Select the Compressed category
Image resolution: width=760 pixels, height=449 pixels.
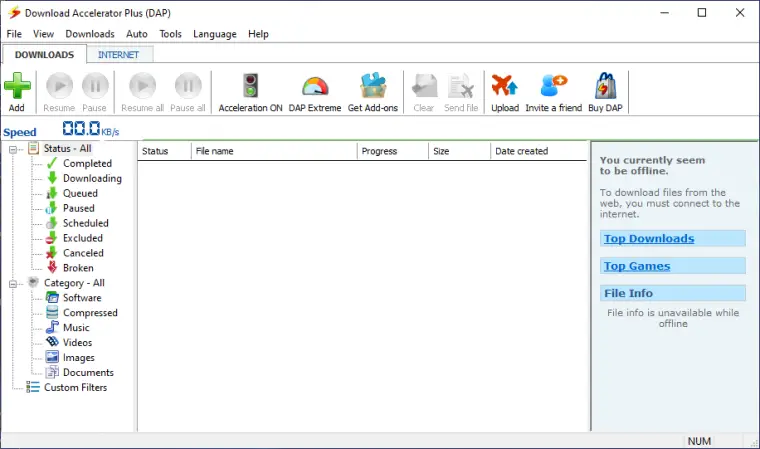tap(90, 313)
